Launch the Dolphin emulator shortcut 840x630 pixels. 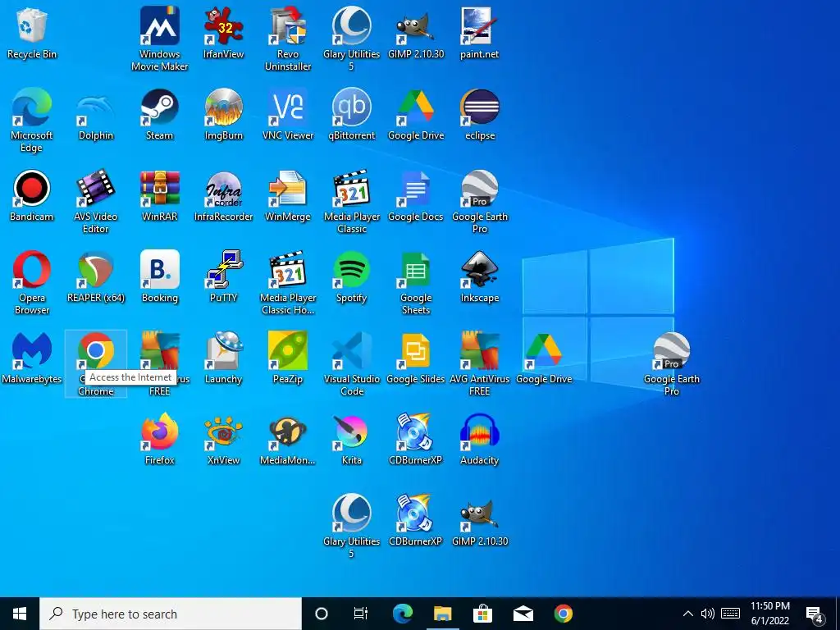(96, 113)
